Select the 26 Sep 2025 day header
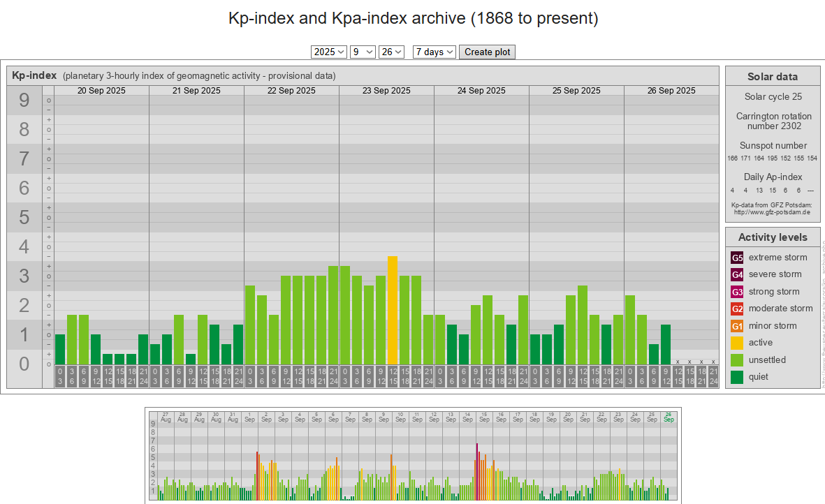Image resolution: width=825 pixels, height=504 pixels. click(x=671, y=91)
